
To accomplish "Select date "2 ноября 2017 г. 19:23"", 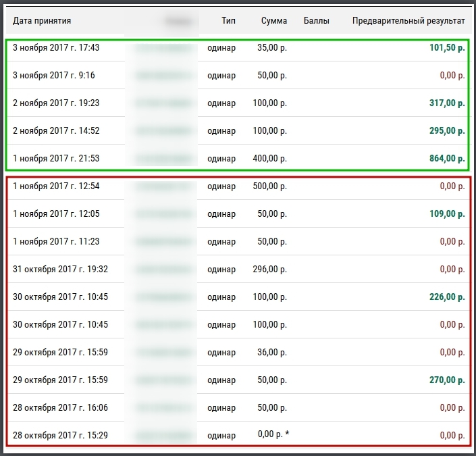I will pyautogui.click(x=56, y=103).
